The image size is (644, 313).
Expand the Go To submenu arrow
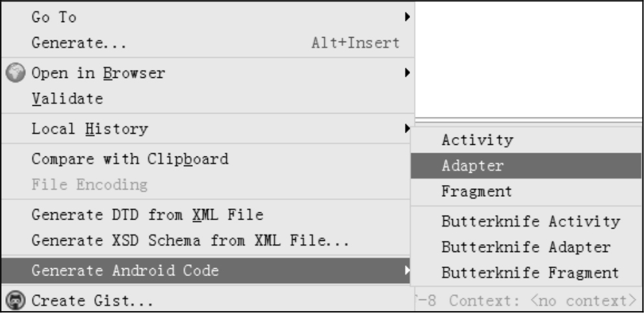tap(407, 18)
